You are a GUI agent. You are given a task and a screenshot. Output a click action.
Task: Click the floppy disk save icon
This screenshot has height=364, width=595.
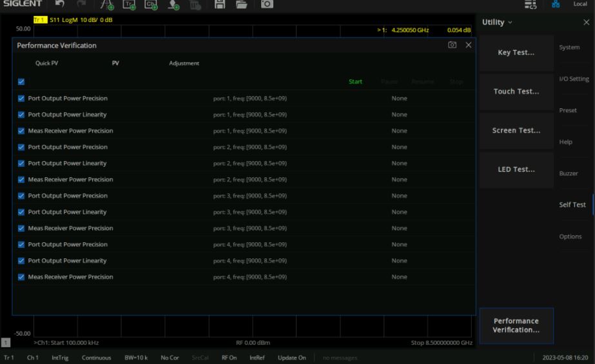pyautogui.click(x=220, y=6)
